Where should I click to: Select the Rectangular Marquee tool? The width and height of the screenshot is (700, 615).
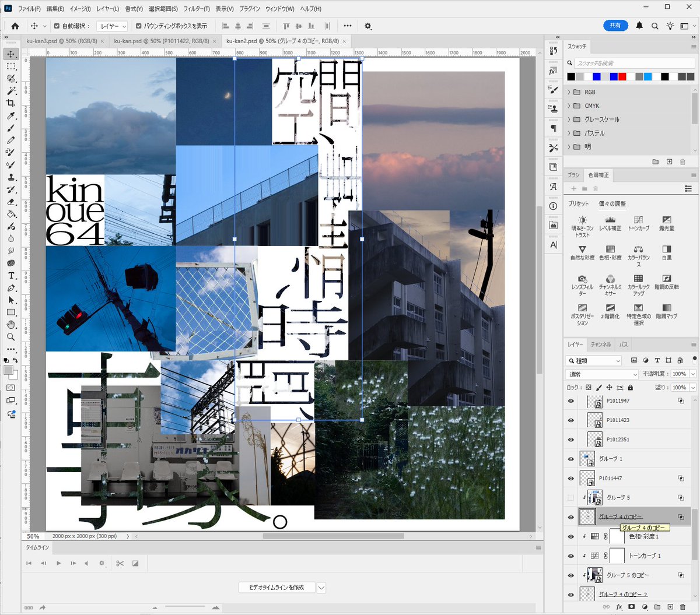tap(10, 66)
